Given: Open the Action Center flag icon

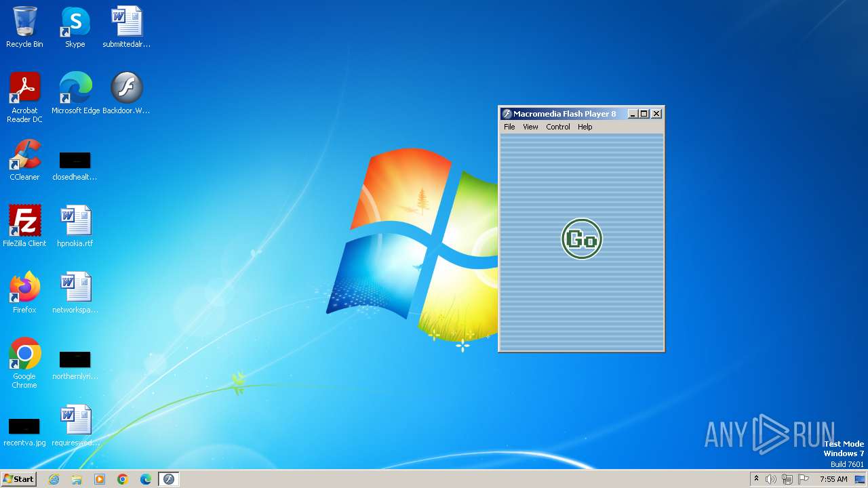Looking at the screenshot, I should pyautogui.click(x=804, y=479).
